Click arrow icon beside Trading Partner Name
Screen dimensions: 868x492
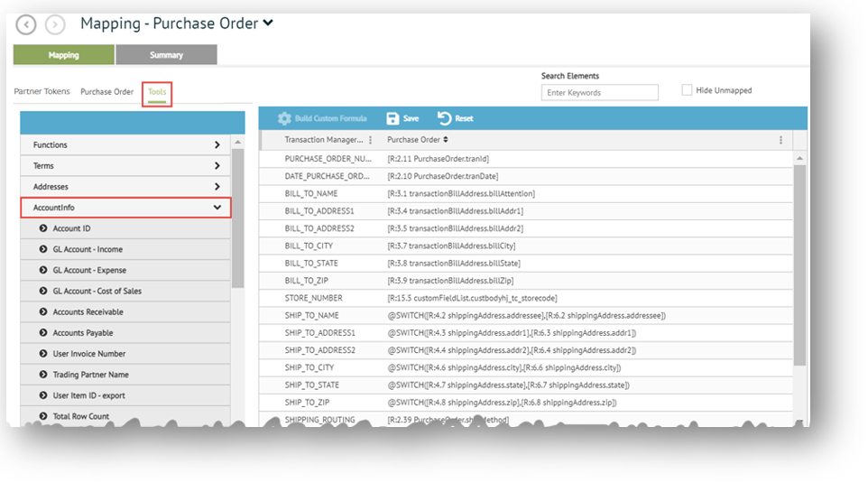tap(43, 375)
